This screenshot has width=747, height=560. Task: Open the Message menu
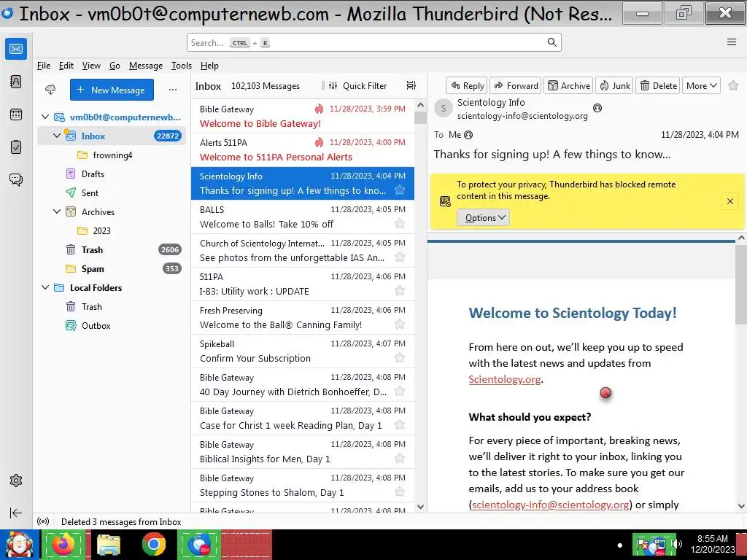(146, 66)
